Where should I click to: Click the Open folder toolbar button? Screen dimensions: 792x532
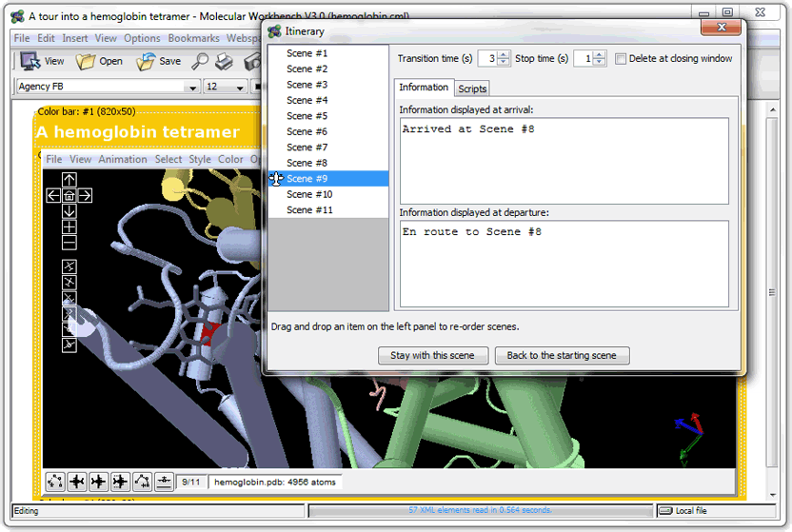pos(100,61)
